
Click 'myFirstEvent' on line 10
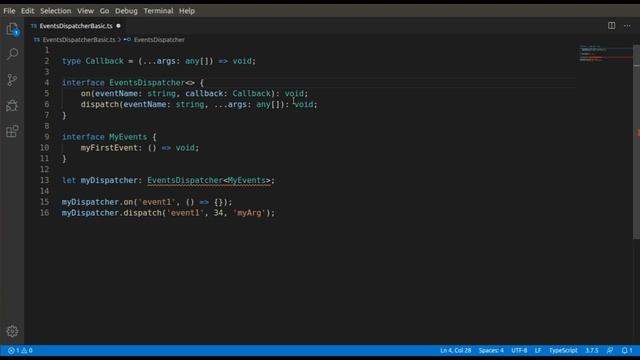tap(109, 148)
